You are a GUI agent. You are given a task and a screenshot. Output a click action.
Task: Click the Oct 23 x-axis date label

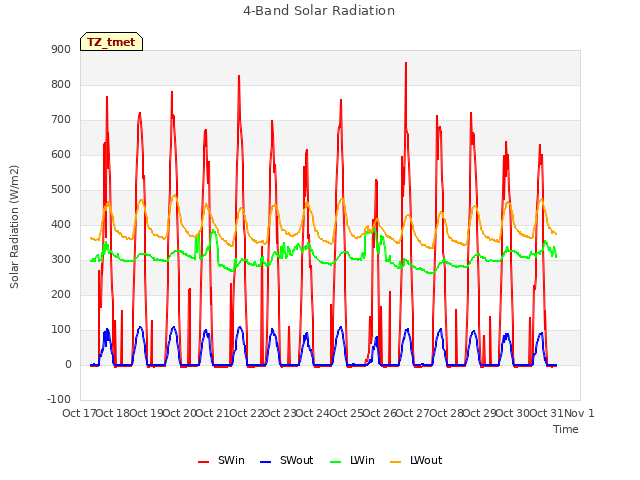[280, 413]
